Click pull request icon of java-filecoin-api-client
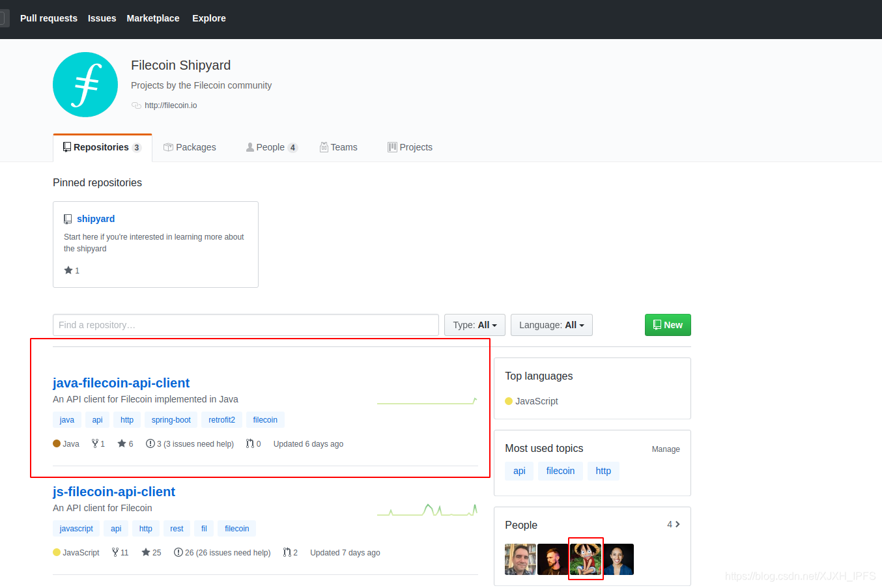The image size is (882, 588). (x=250, y=443)
